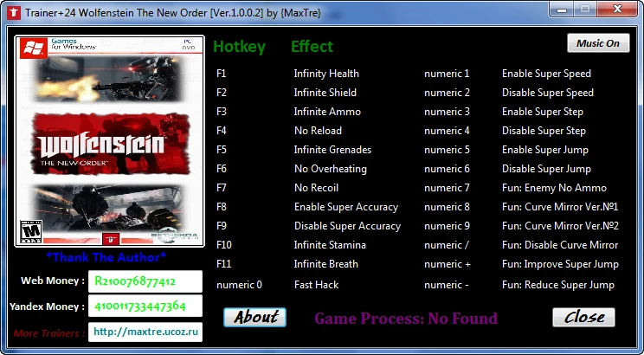The height and width of the screenshot is (355, 644).
Task: Select the numeric - hotkey label
Action: pos(447,285)
